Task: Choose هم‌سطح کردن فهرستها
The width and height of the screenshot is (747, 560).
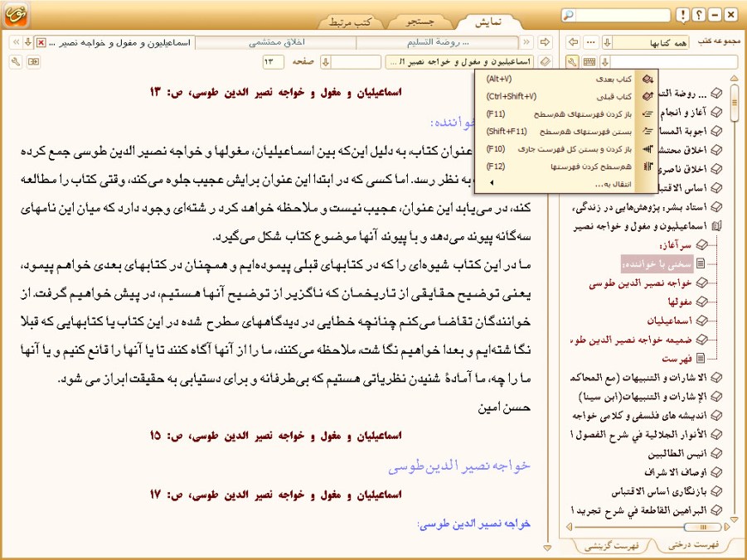Action: point(566,167)
